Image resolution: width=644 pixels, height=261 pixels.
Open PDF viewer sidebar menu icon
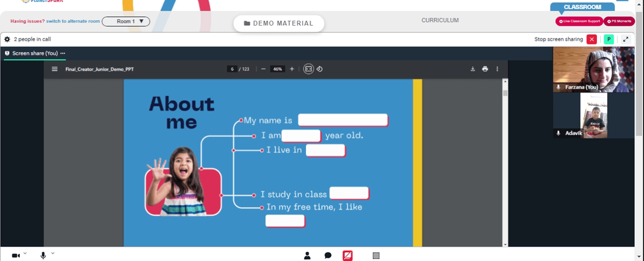click(55, 69)
